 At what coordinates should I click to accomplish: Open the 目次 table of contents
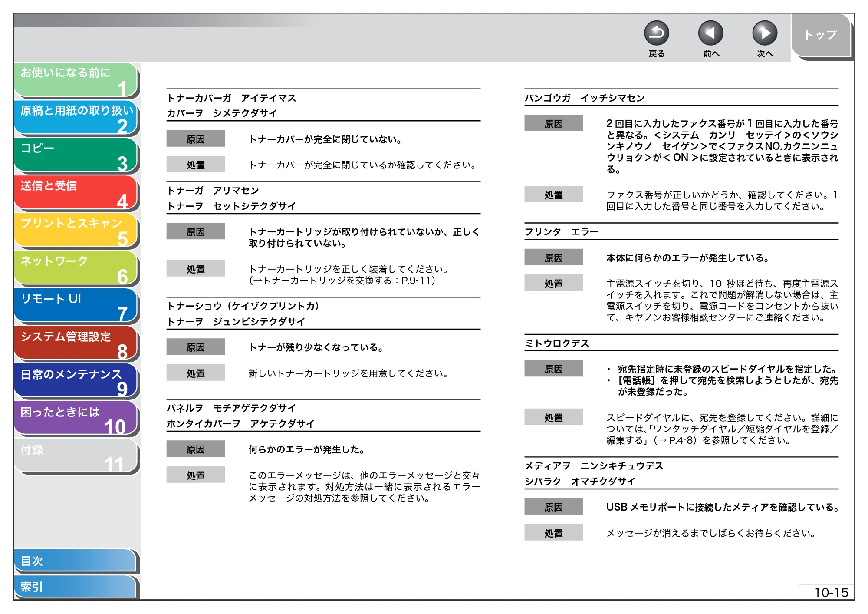click(75, 561)
